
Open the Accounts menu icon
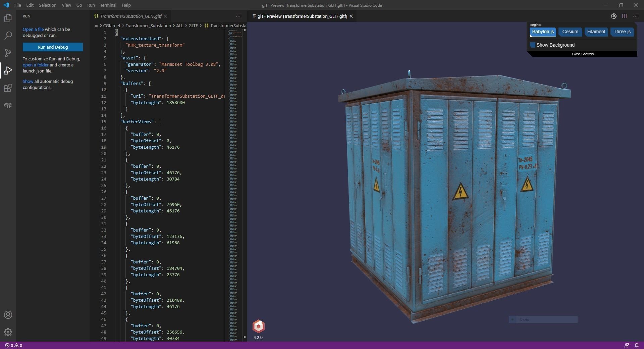point(8,315)
